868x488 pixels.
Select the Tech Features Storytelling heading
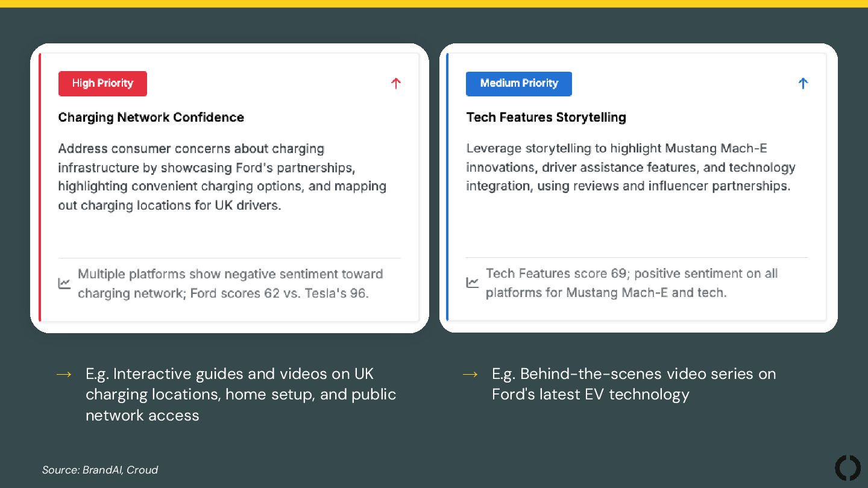pos(546,117)
